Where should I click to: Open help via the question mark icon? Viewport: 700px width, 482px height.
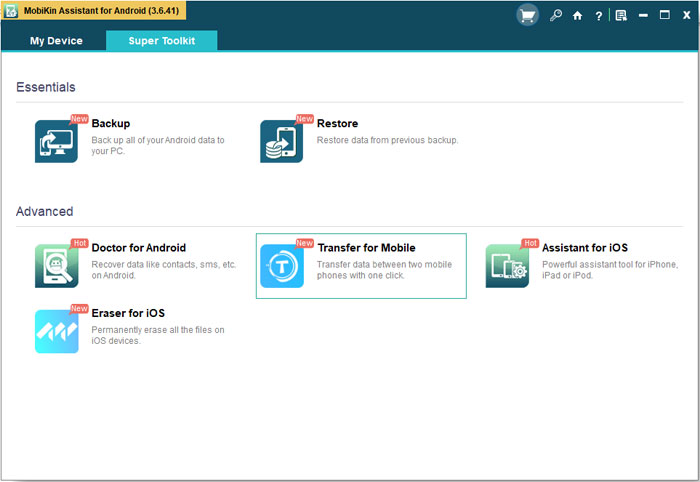pos(598,16)
